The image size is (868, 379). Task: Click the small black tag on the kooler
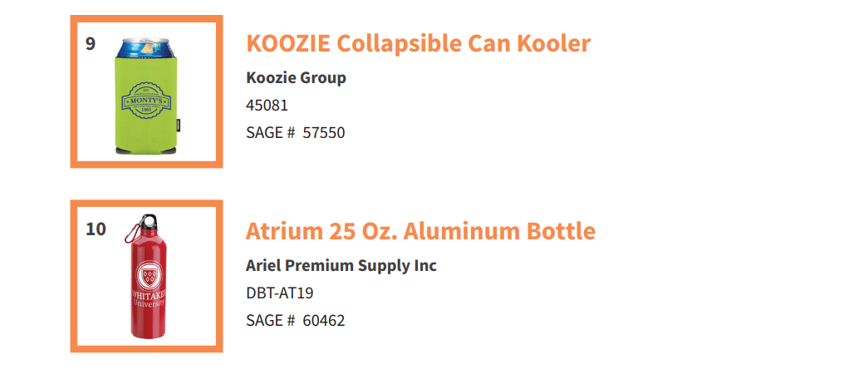[x=179, y=124]
